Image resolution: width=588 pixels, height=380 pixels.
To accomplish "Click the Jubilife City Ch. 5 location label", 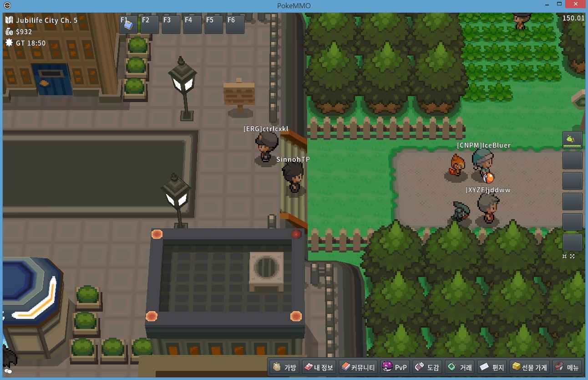I will click(x=46, y=21).
